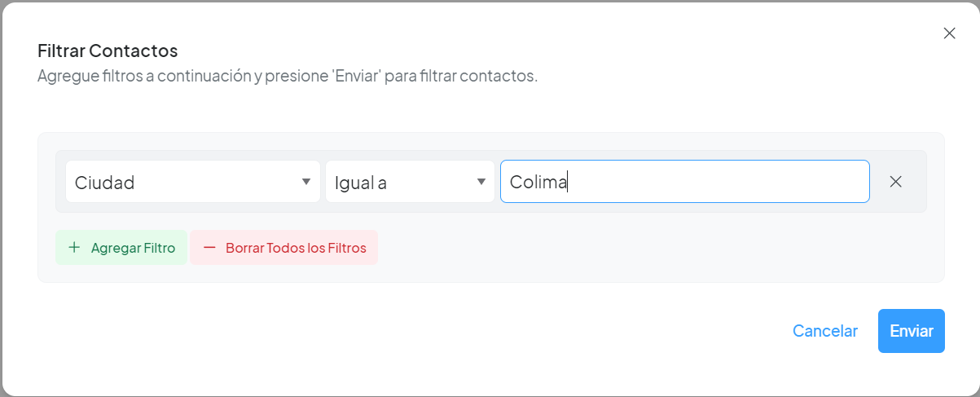Focus the Colima value input field
Image resolution: width=980 pixels, height=397 pixels.
(x=717, y=182)
